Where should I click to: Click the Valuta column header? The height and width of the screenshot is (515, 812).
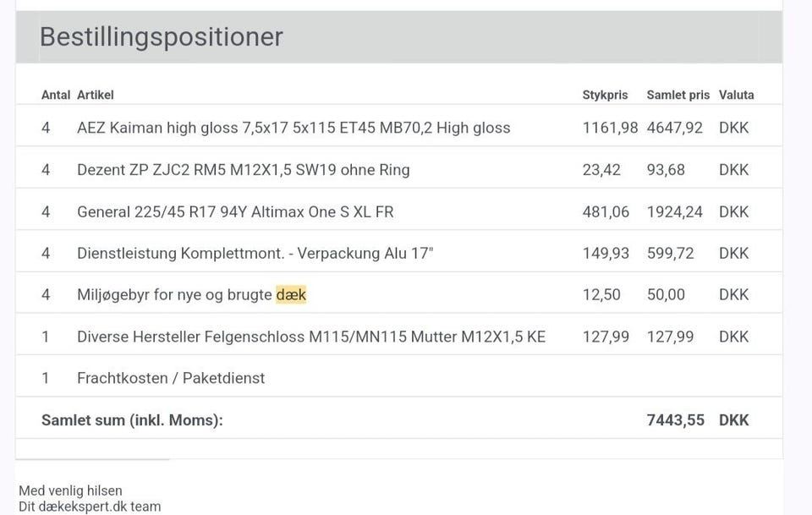[736, 95]
